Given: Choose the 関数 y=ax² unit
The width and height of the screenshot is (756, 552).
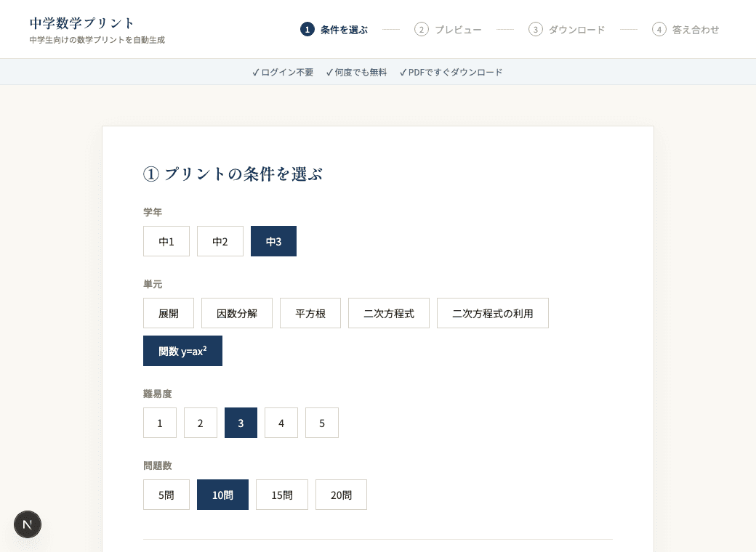Looking at the screenshot, I should click(x=182, y=351).
